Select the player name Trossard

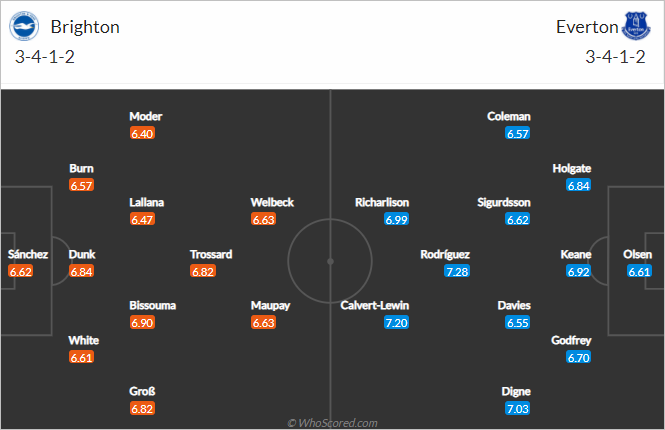coord(211,254)
